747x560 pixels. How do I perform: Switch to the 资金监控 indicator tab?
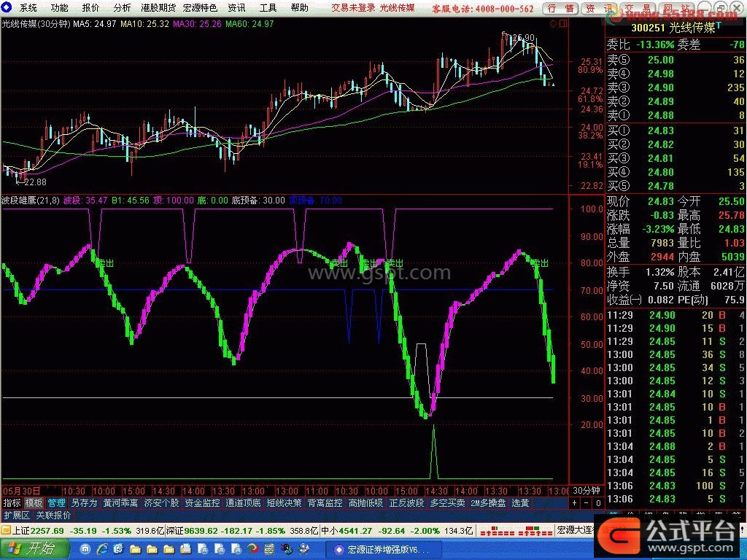pyautogui.click(x=203, y=503)
